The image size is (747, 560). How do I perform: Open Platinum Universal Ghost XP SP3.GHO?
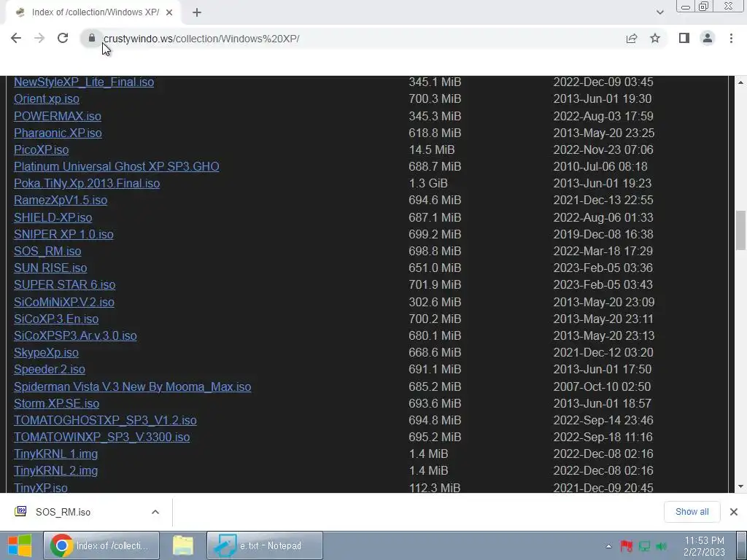coord(117,166)
